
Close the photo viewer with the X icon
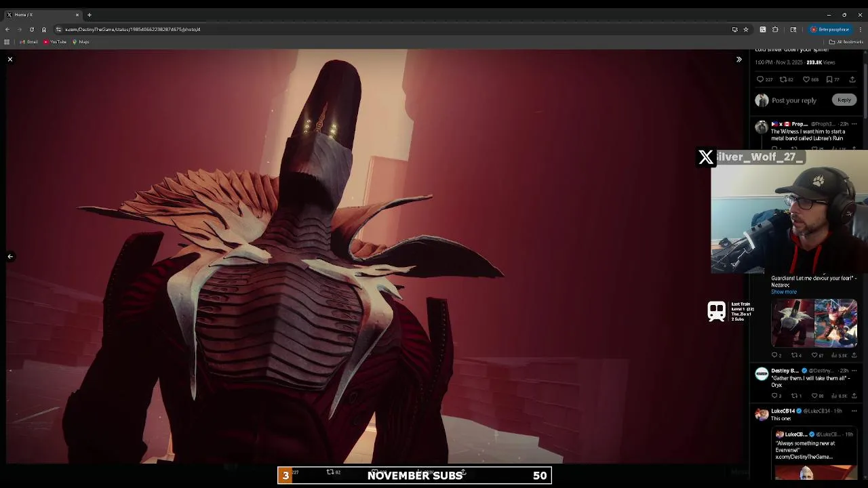point(10,60)
